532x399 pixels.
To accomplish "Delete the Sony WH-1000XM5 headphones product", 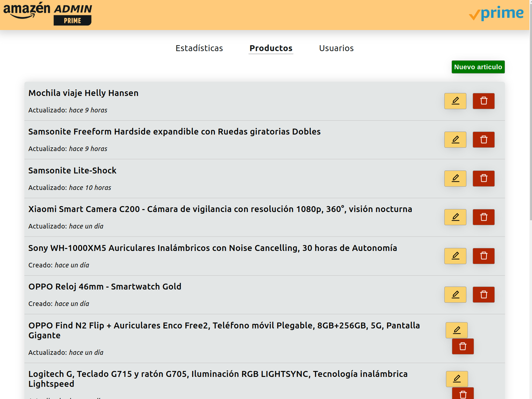I will click(484, 256).
